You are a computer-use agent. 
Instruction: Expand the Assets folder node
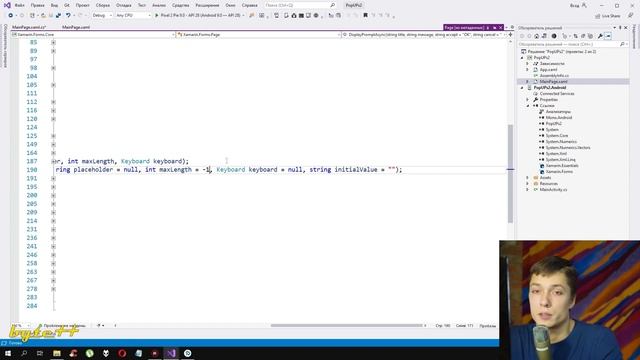tap(527, 178)
